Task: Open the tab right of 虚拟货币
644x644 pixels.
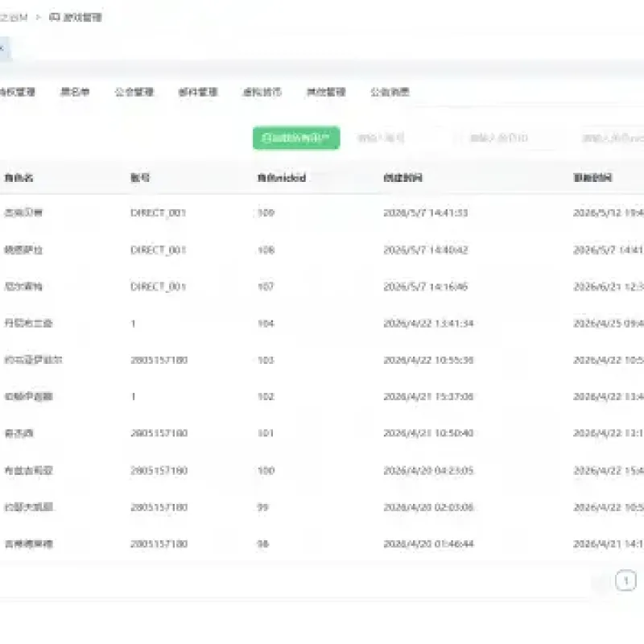Action: pyautogui.click(x=326, y=92)
